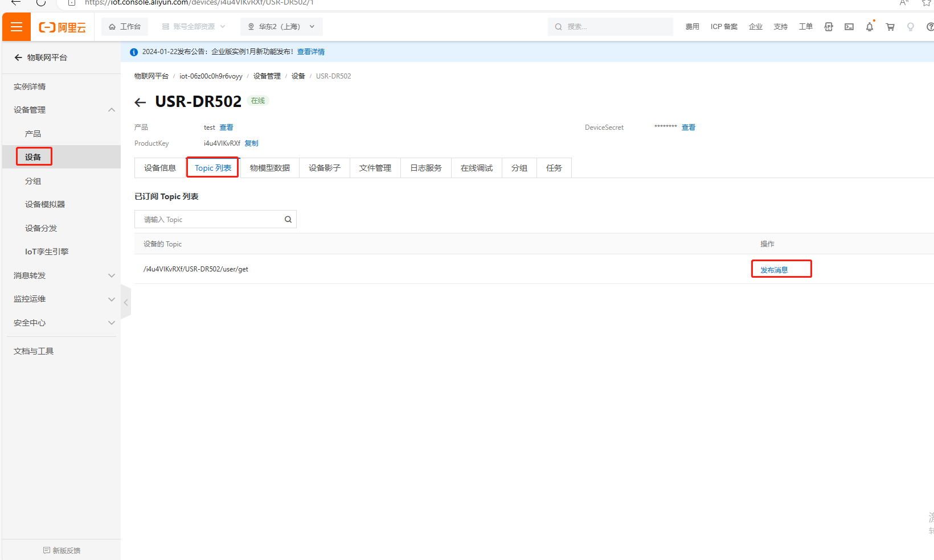Click the 请输入 Topic search field
The image size is (934, 560).
coord(210,220)
